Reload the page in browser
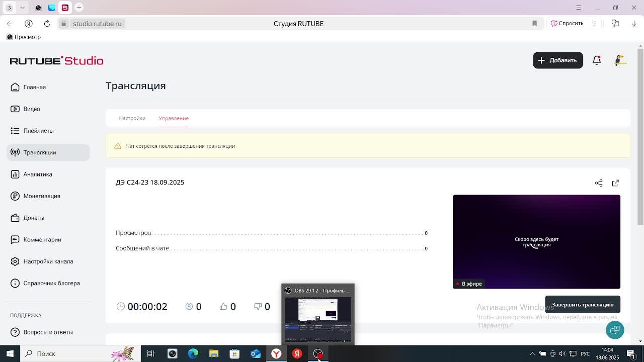The image size is (644, 362). click(47, 24)
